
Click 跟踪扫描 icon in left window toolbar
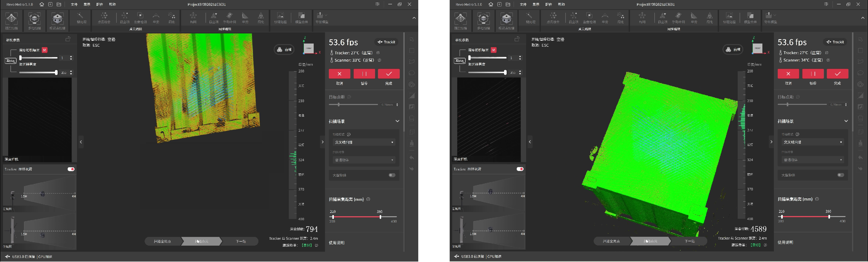coord(11,19)
